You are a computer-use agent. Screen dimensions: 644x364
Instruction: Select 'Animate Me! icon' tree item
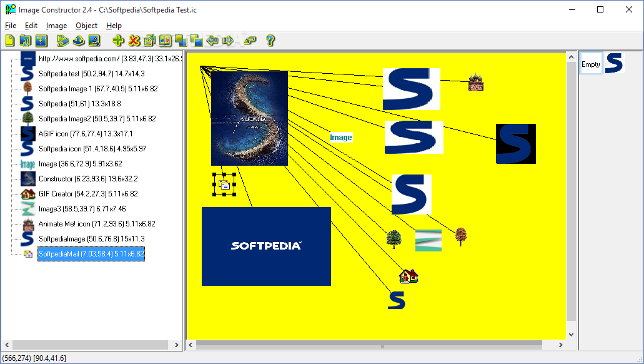97,224
